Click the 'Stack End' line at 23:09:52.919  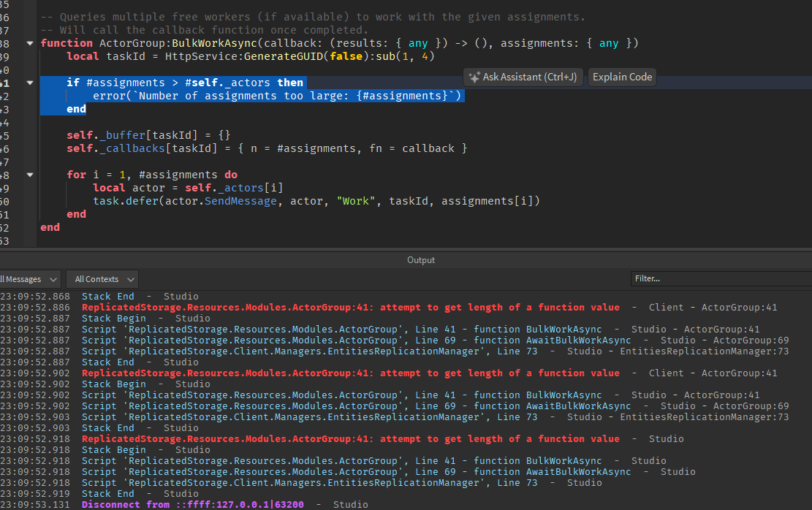tap(107, 494)
